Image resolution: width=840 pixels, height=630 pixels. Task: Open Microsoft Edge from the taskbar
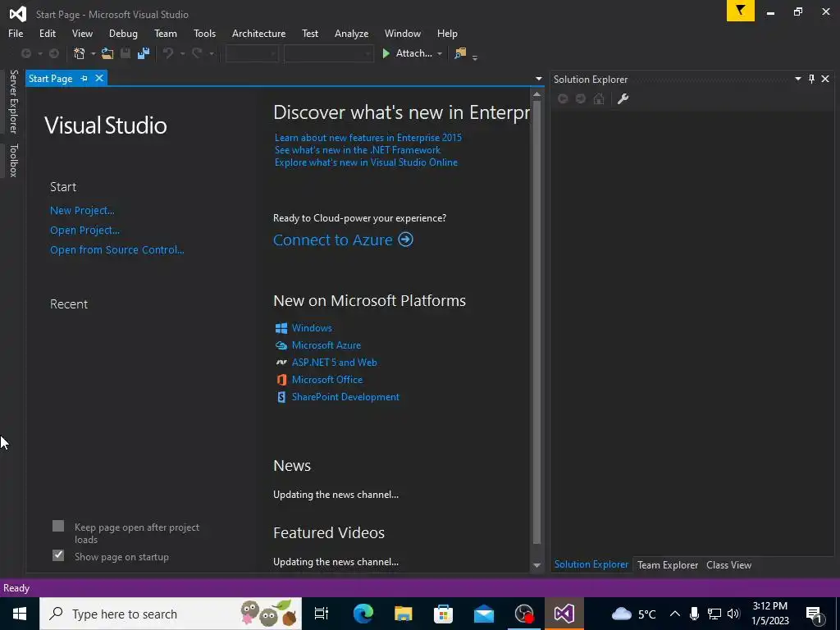(x=363, y=614)
